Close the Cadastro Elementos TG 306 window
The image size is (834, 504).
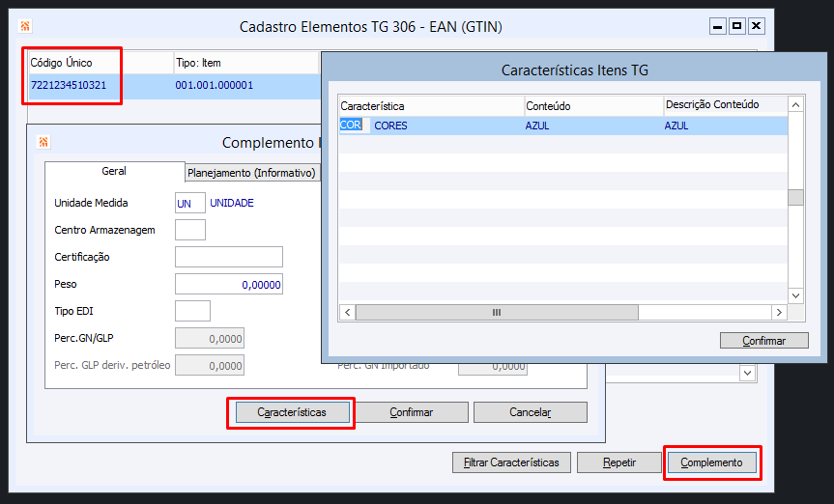tap(756, 26)
